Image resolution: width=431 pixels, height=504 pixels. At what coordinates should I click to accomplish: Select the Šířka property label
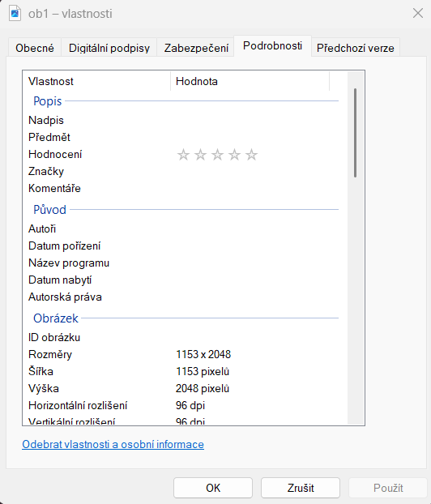[x=41, y=371]
